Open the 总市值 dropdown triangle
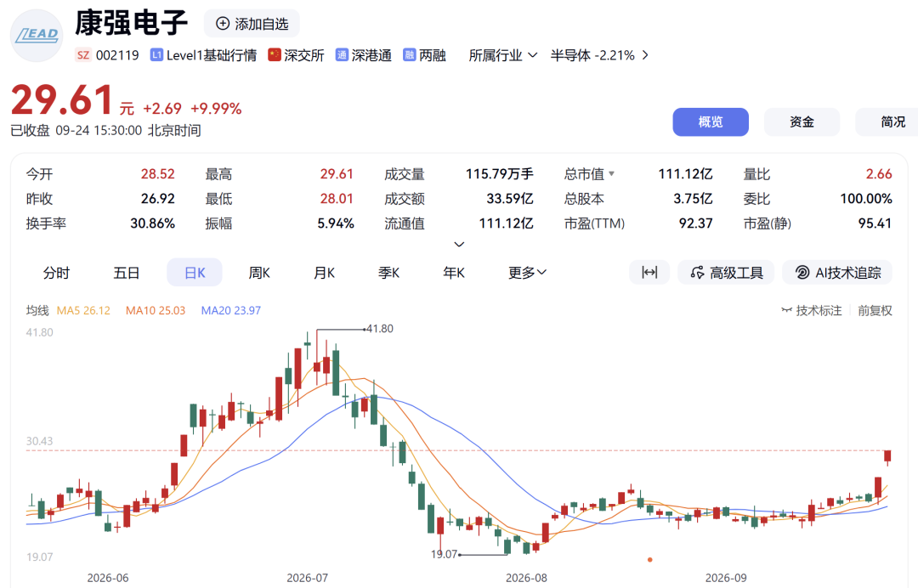Image resolution: width=918 pixels, height=588 pixels. click(612, 174)
